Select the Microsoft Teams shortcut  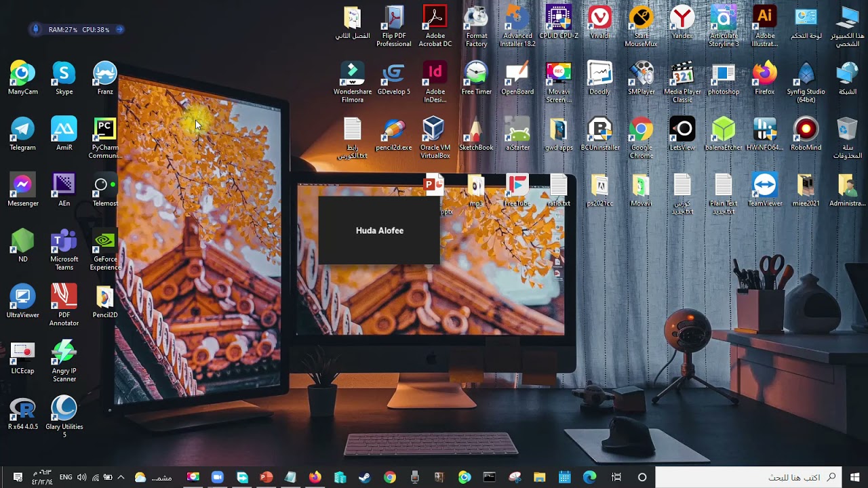click(x=64, y=249)
